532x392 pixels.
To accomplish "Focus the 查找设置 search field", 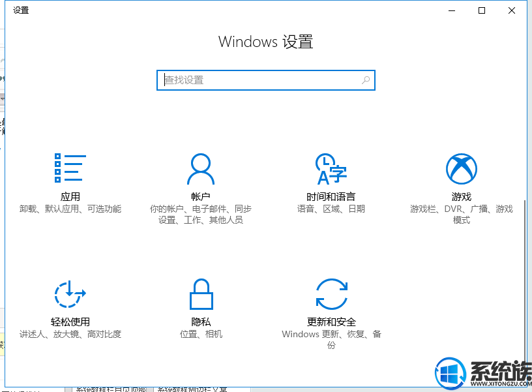I will point(266,80).
